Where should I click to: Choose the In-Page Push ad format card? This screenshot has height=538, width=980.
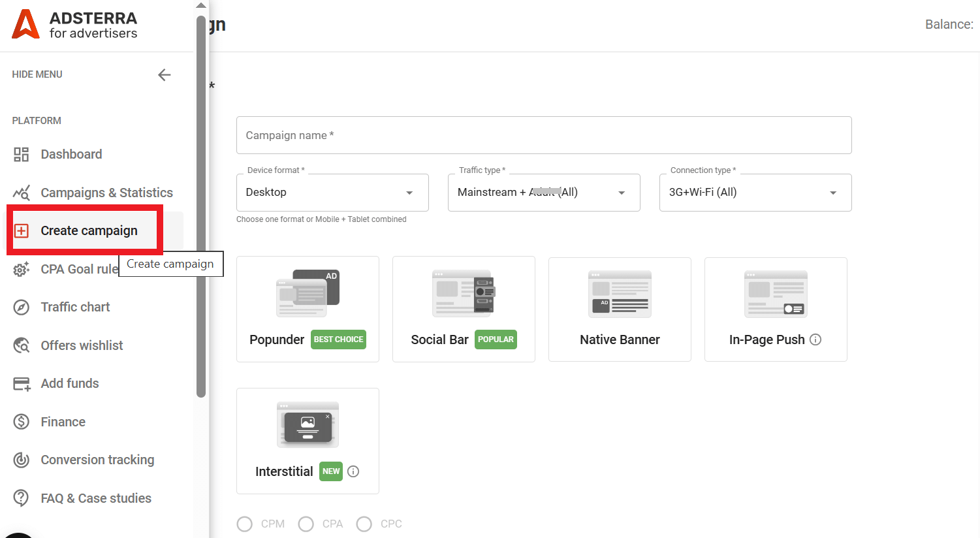(x=776, y=309)
